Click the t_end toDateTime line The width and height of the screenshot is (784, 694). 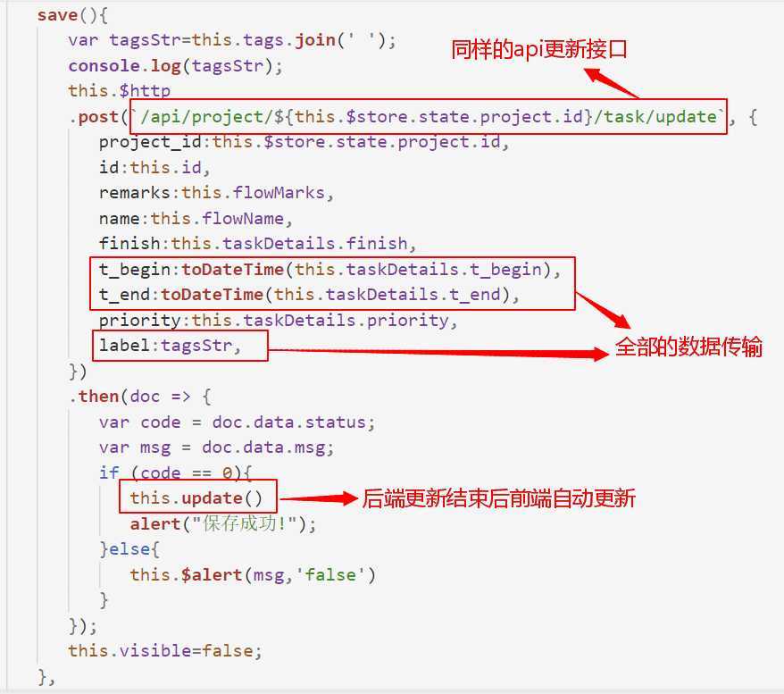tap(309, 295)
